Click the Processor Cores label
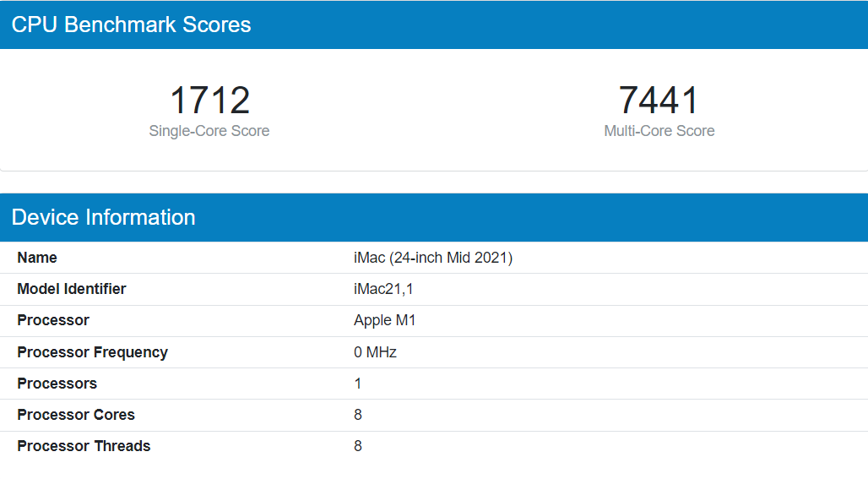Image resolution: width=868 pixels, height=479 pixels. (76, 415)
